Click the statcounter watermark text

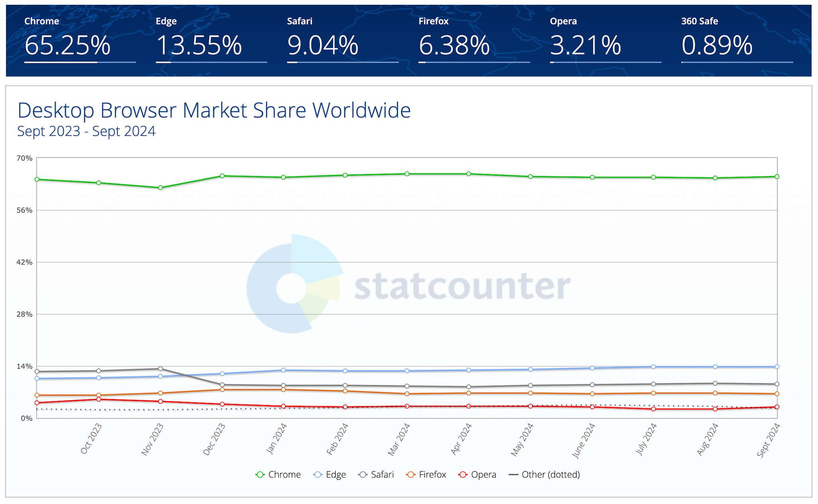coord(462,286)
